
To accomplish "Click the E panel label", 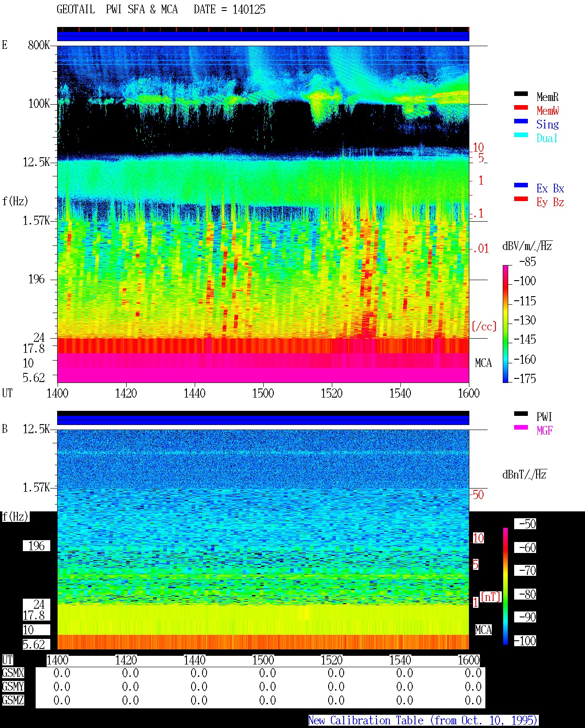I will [5, 45].
